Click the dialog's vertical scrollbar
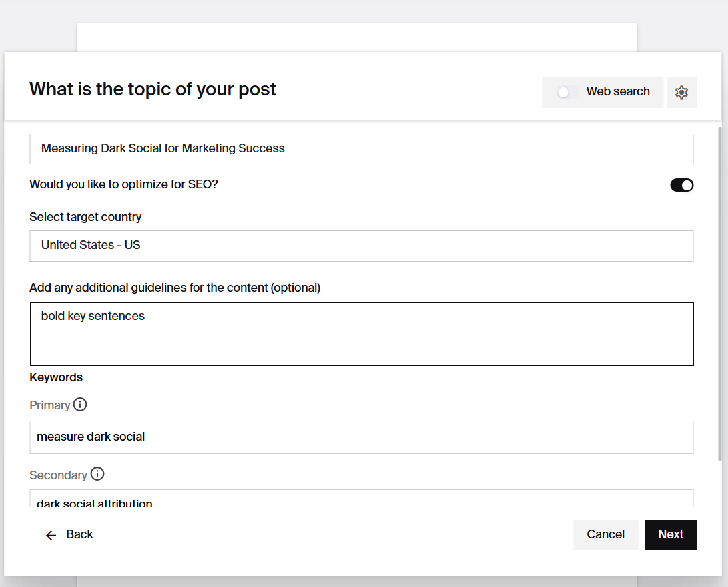 (719, 294)
